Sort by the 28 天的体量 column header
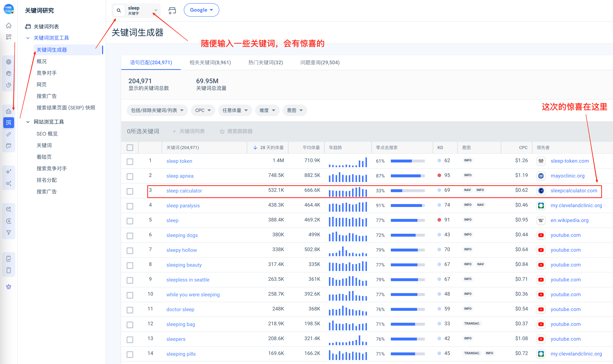The image size is (613, 364). 268,148
